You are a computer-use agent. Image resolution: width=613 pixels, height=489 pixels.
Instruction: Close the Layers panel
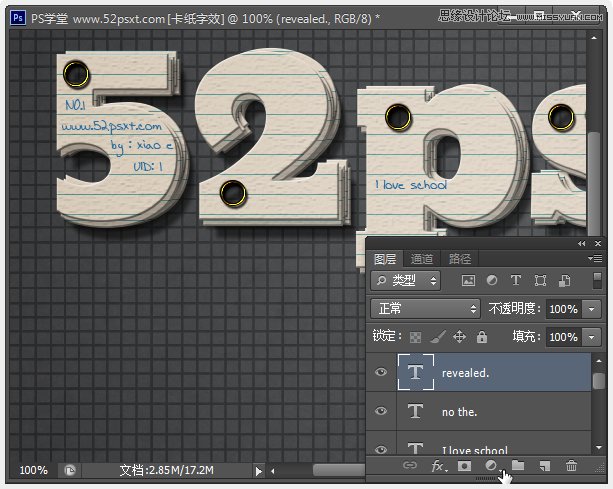tap(598, 244)
